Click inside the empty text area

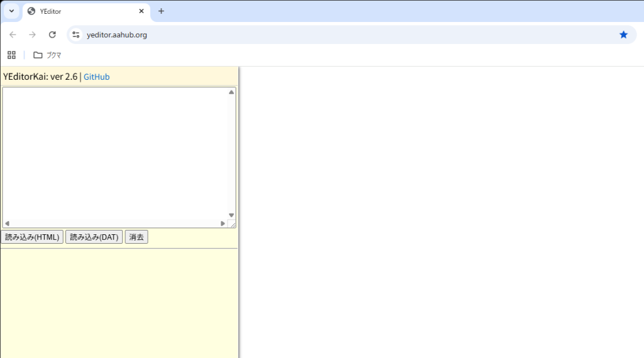pos(113,154)
